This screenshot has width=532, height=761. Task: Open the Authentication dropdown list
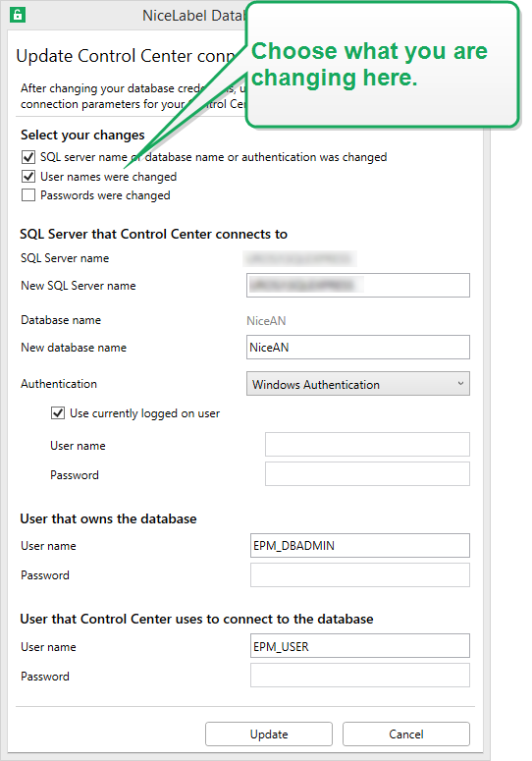358,384
